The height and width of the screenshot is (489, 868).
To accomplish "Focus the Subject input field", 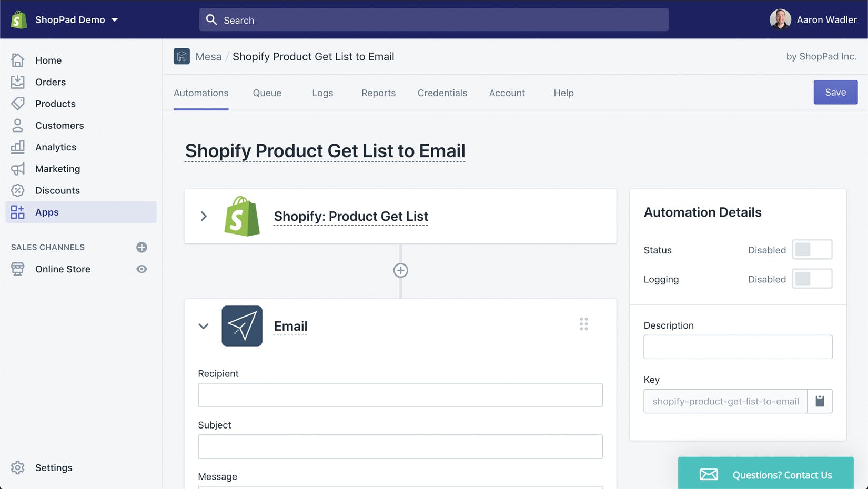I will pyautogui.click(x=400, y=446).
